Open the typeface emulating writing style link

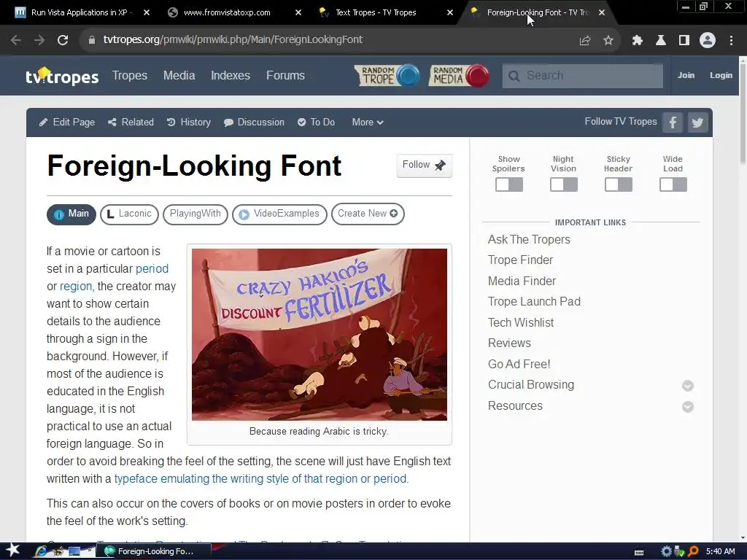[x=260, y=478]
